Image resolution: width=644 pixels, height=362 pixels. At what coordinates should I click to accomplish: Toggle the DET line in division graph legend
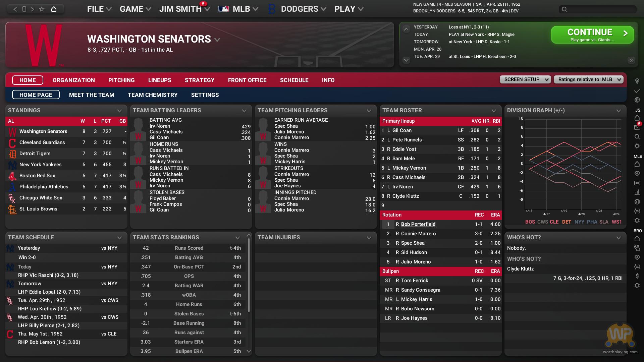567,222
